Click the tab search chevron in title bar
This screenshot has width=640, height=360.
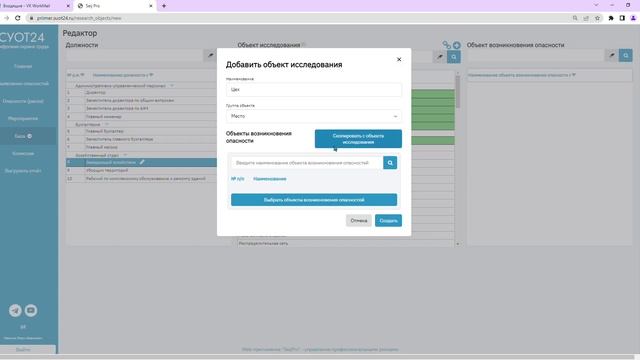[x=596, y=5]
